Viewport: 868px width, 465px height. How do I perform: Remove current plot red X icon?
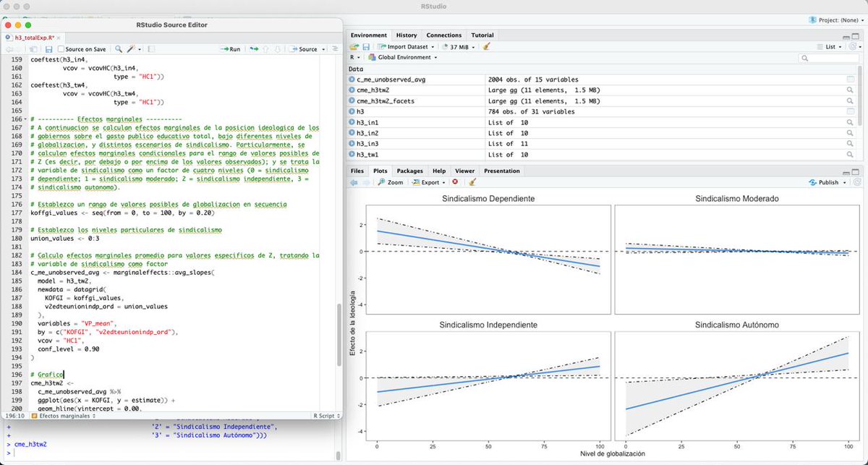[x=455, y=182]
